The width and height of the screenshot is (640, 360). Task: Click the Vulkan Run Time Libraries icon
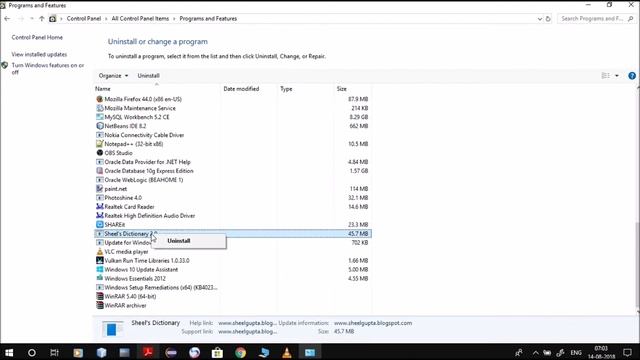[100, 260]
